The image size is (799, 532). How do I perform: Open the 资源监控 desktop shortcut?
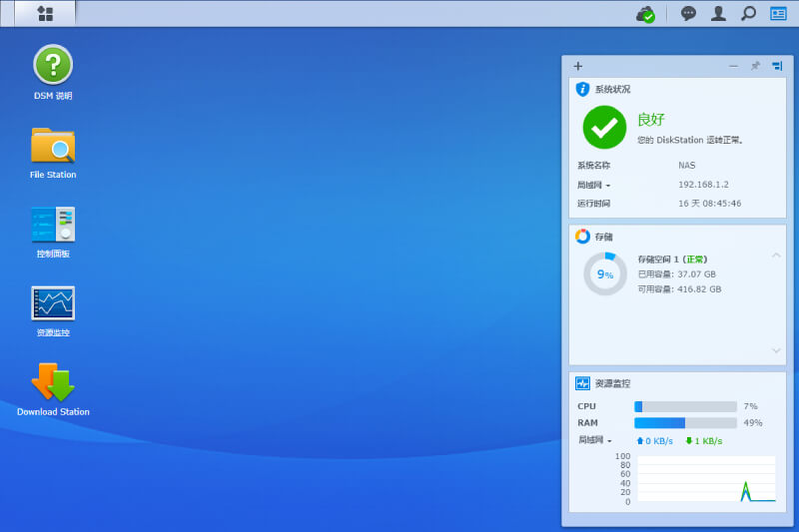pos(53,303)
